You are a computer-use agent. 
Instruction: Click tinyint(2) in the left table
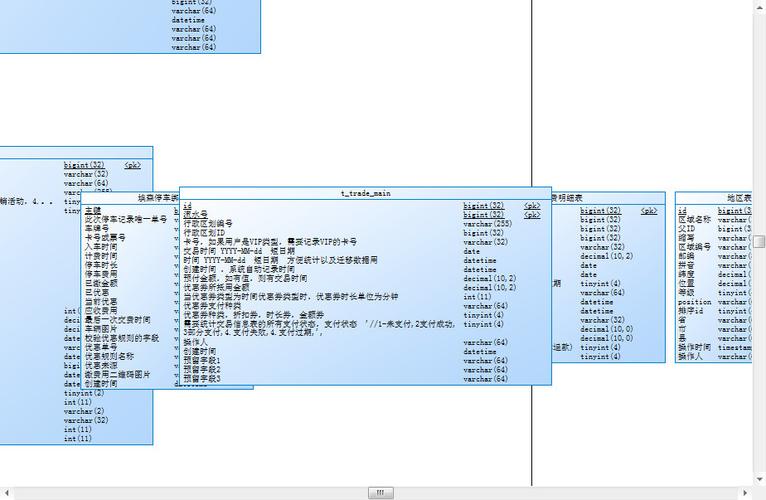point(84,393)
